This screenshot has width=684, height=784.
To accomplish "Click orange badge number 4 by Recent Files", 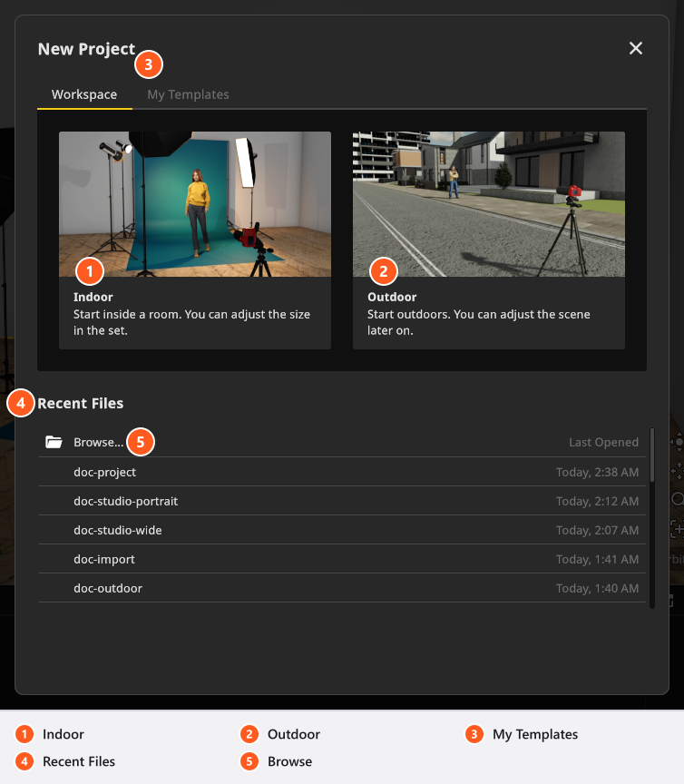I will 21,403.
